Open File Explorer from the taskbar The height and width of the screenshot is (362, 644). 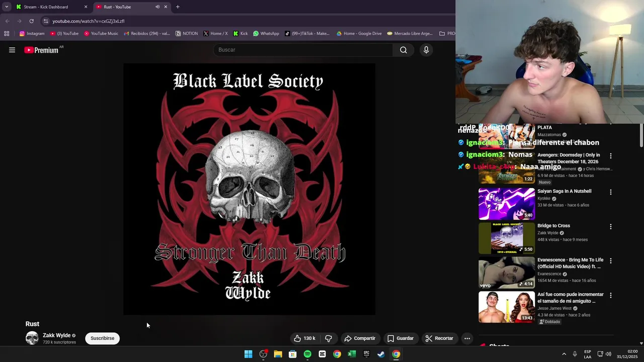278,354
